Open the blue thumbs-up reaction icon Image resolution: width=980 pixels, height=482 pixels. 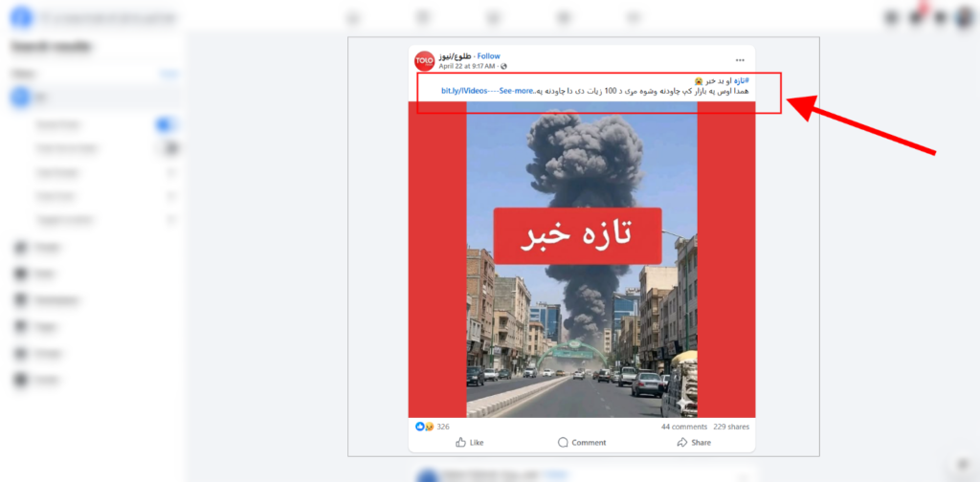click(x=420, y=427)
